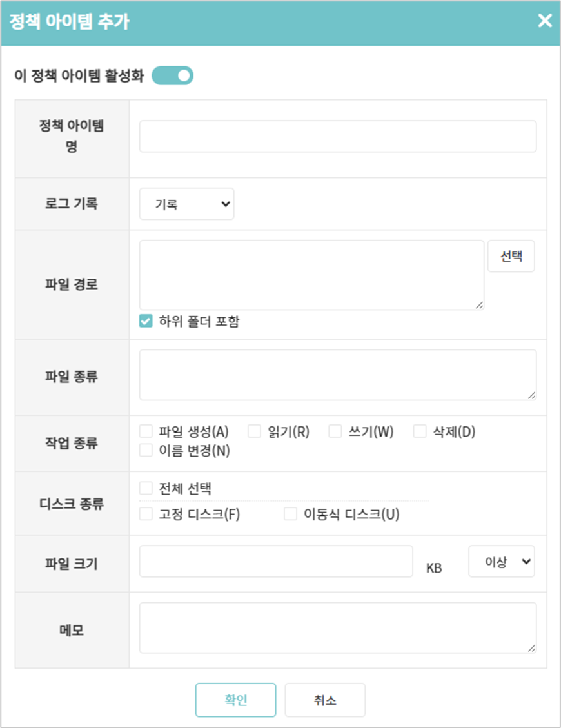
Task: Click the 파일 경로 text area
Action: click(311, 275)
